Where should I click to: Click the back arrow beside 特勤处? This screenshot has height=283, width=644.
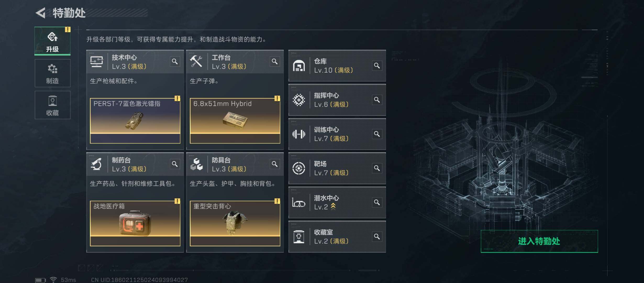(41, 13)
